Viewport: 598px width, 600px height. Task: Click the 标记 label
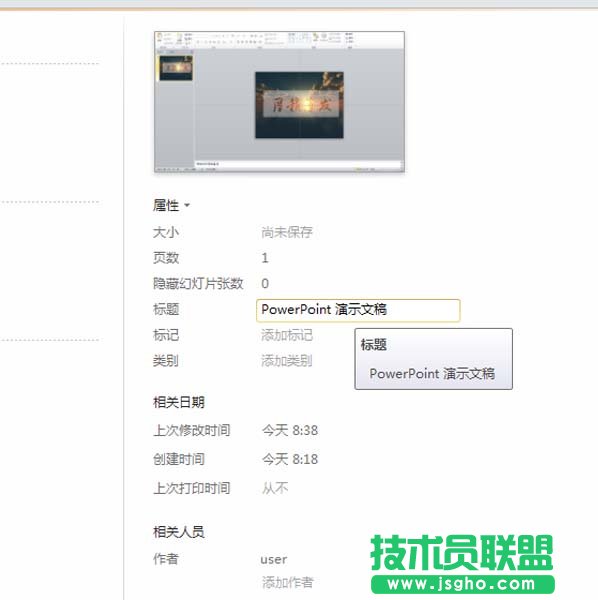coord(166,335)
